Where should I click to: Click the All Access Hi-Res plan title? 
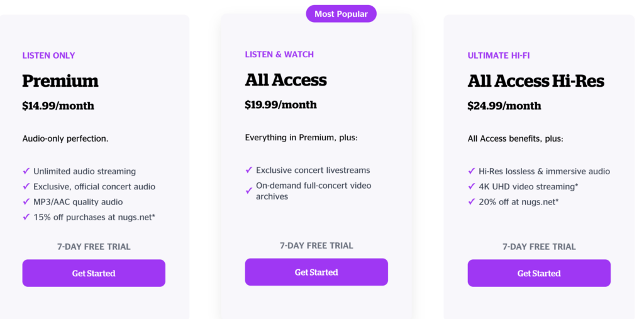[x=536, y=81]
